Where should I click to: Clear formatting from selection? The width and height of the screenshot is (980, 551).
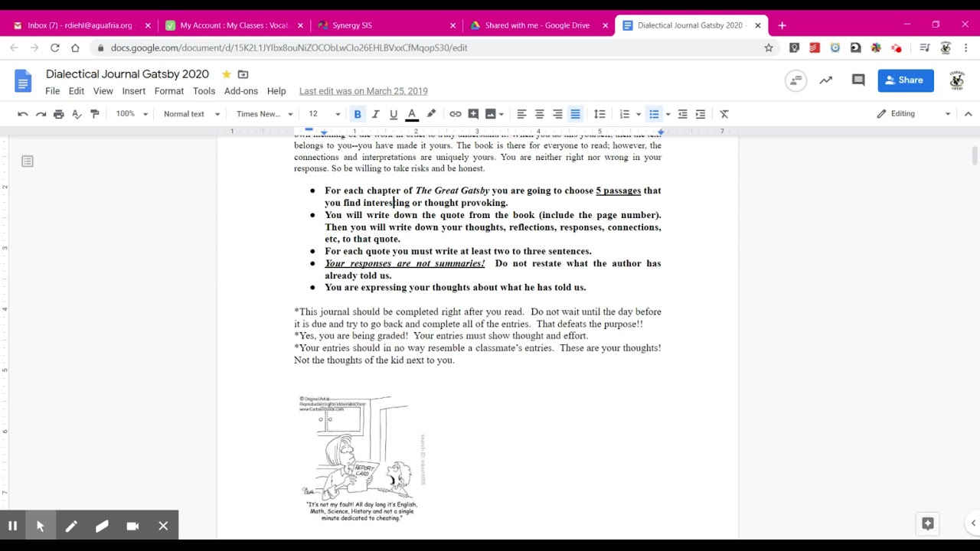(x=724, y=114)
